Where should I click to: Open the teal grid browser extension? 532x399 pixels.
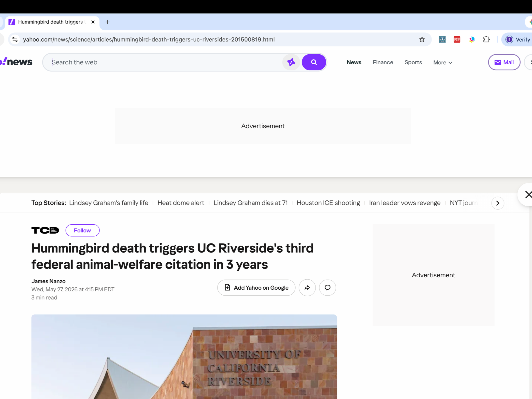(442, 40)
